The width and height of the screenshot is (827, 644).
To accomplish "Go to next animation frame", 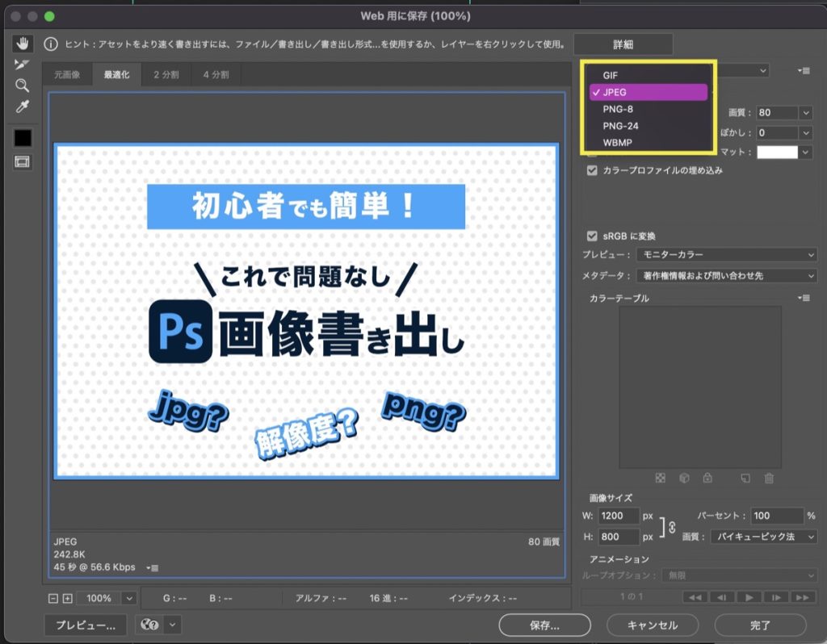I will 776,597.
